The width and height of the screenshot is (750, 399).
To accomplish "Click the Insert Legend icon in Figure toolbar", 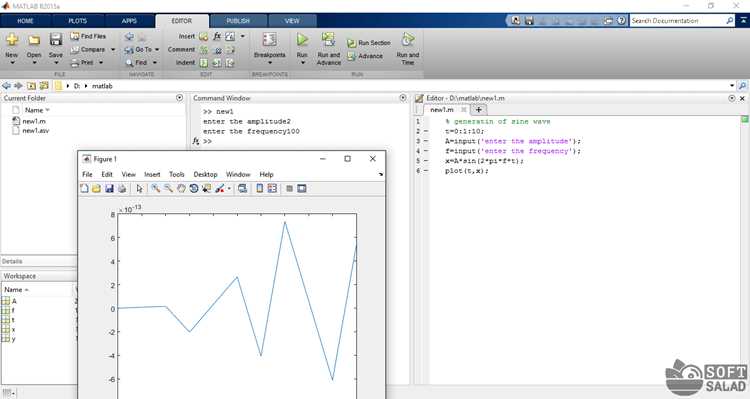I will [x=272, y=188].
